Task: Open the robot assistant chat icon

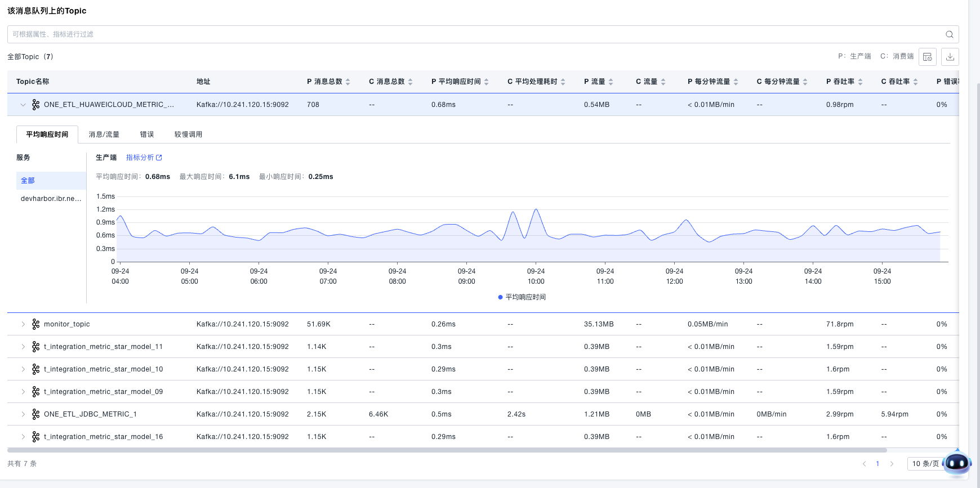Action: click(x=956, y=463)
